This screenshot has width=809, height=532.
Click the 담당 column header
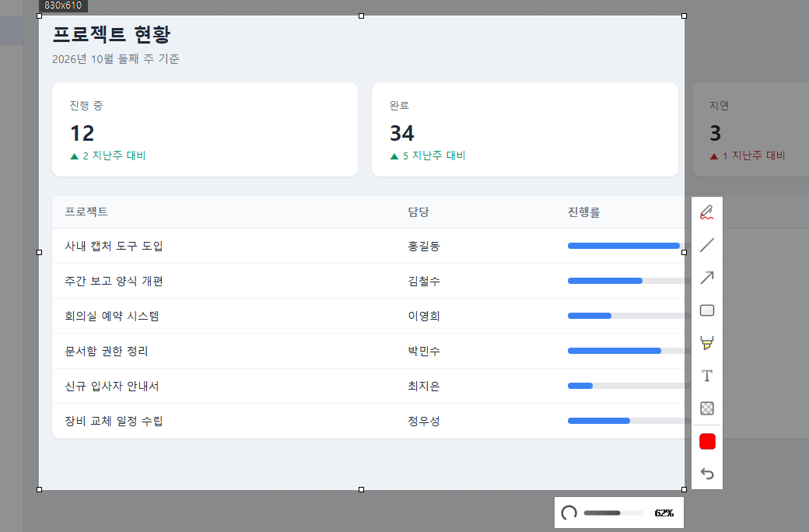[419, 212]
